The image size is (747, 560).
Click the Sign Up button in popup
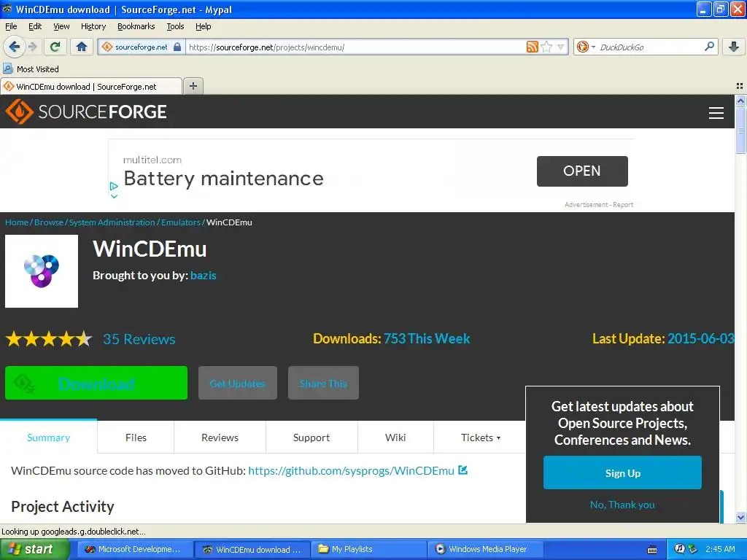tap(622, 472)
